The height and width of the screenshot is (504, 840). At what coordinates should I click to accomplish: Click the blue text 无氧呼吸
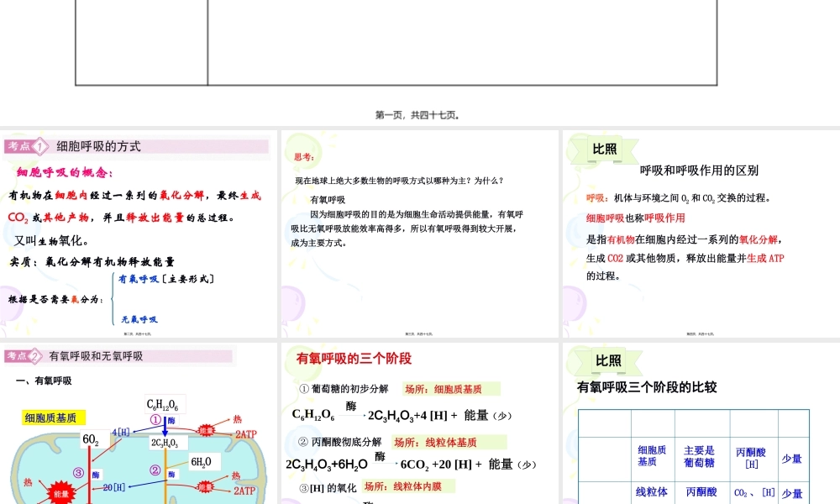(139, 320)
